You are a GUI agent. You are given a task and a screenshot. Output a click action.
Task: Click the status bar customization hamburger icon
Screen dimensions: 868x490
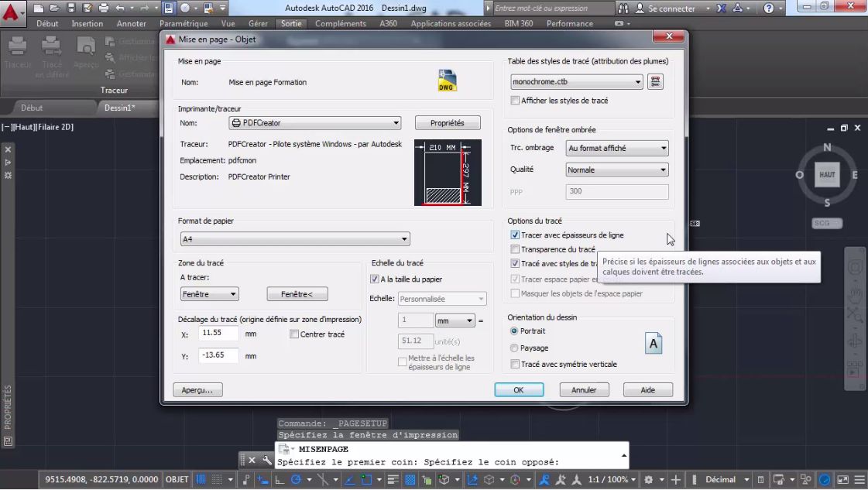tap(859, 479)
